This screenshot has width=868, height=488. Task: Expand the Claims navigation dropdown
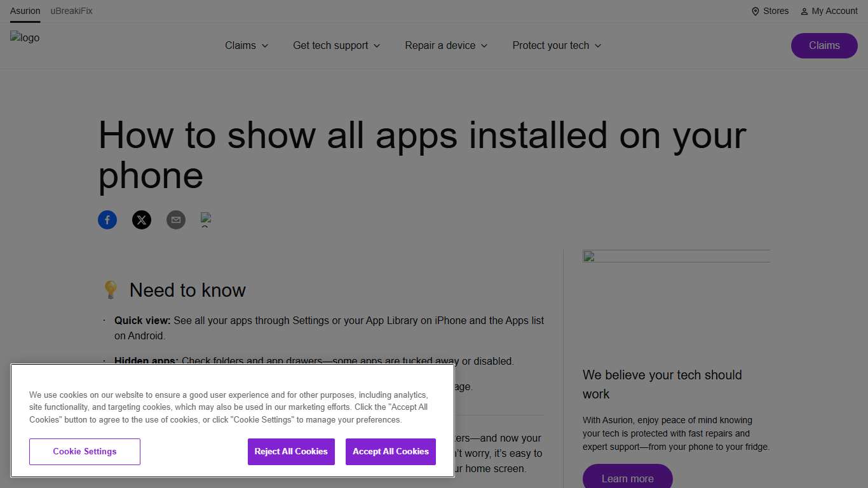tap(247, 45)
